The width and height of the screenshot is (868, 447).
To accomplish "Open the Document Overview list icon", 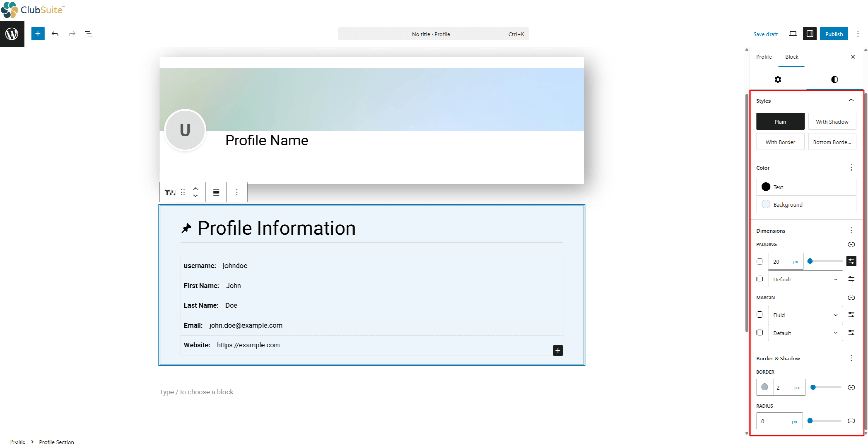I will (89, 34).
